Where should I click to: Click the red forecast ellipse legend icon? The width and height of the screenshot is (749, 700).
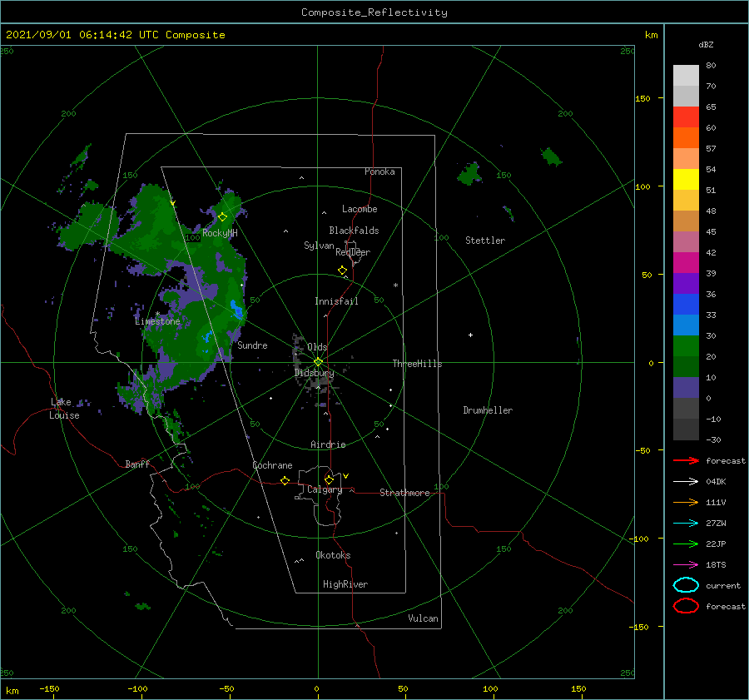(686, 606)
